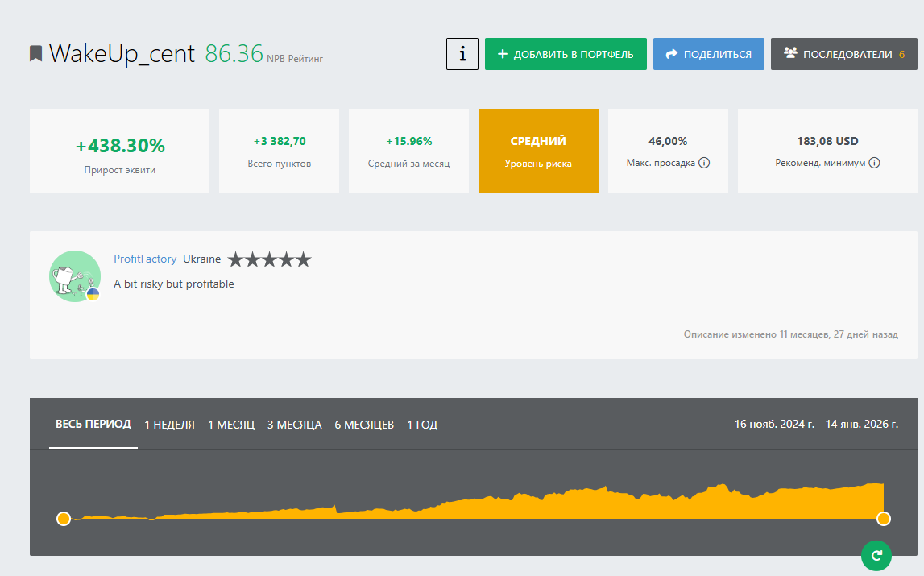Click the left chart range handle
The image size is (924, 576).
click(64, 519)
